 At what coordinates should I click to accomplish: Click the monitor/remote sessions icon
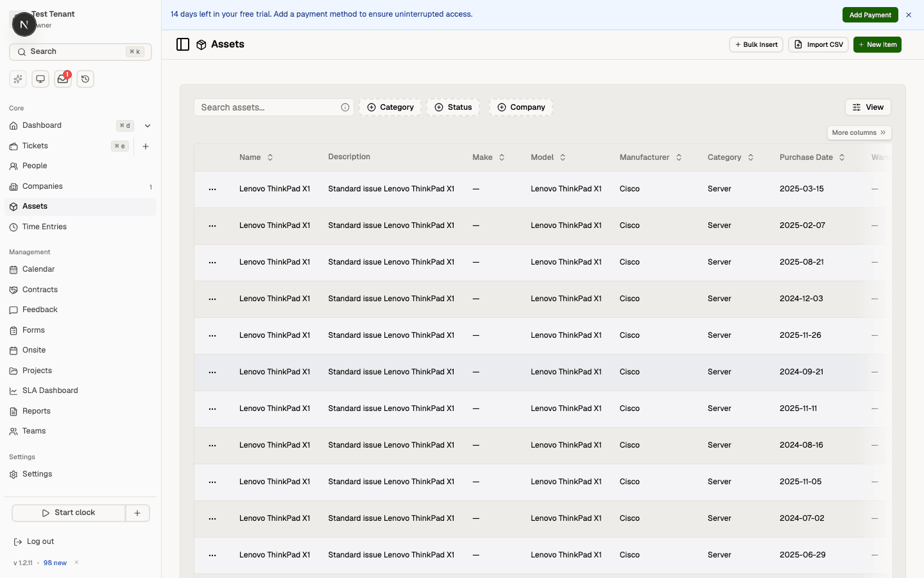(x=40, y=78)
